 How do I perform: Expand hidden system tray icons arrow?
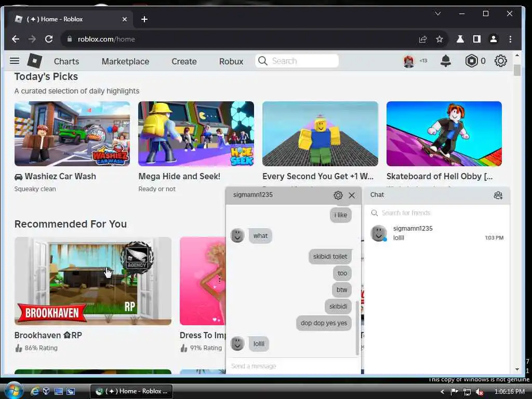(442, 392)
